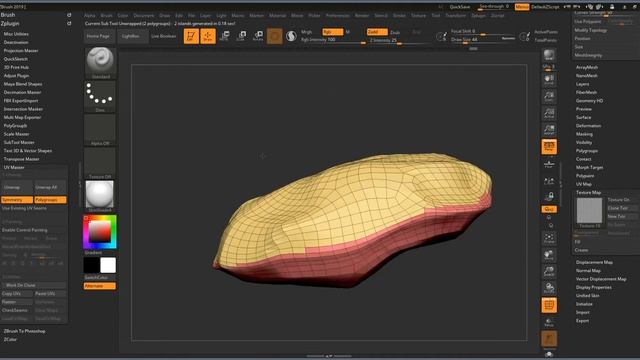This screenshot has width=640, height=360.
Task: Click the Flatten button
Action: 17,302
